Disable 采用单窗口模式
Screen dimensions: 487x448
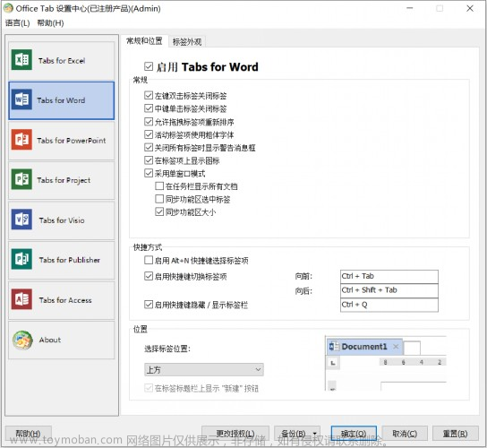click(149, 173)
